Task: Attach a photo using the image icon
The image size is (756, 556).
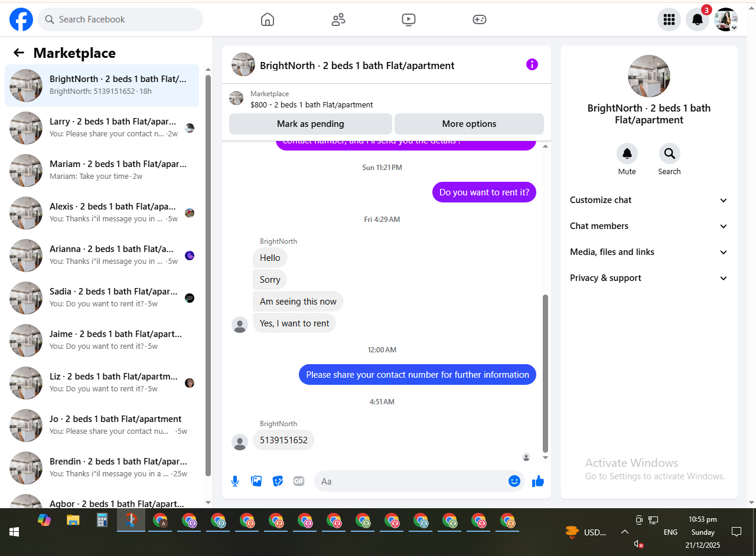Action: [x=256, y=481]
